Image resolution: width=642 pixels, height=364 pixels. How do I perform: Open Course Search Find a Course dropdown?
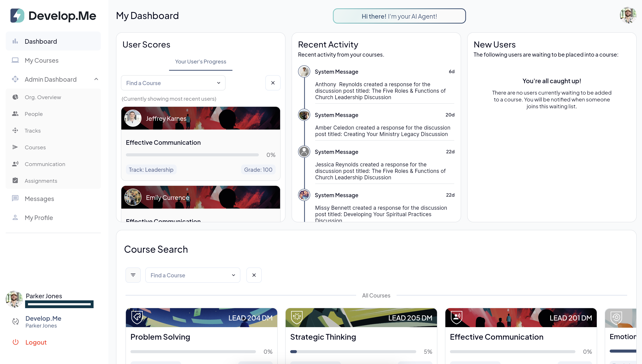[193, 275]
